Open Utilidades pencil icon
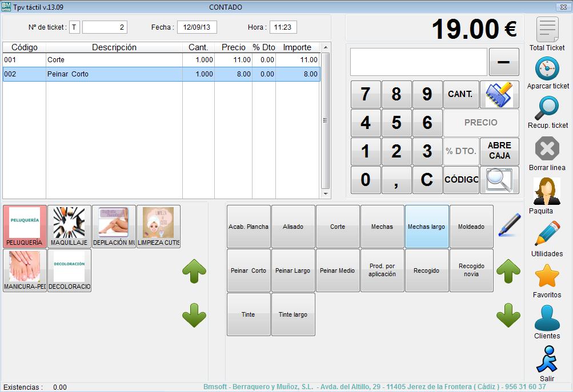This screenshot has height=392, width=573. point(547,234)
